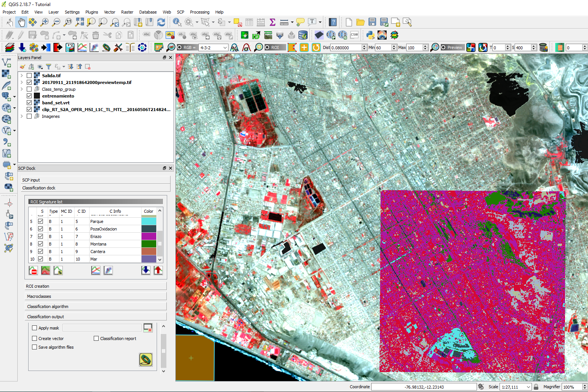Open the SCP menu
Screen dimensions: 588x392
click(180, 12)
